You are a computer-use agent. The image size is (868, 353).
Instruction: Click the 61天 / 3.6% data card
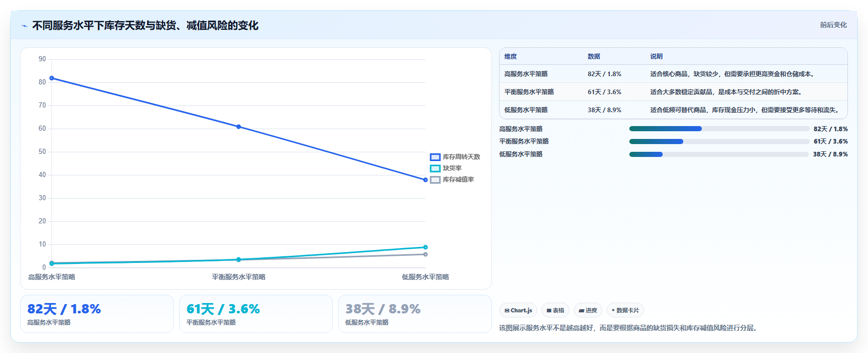256,314
